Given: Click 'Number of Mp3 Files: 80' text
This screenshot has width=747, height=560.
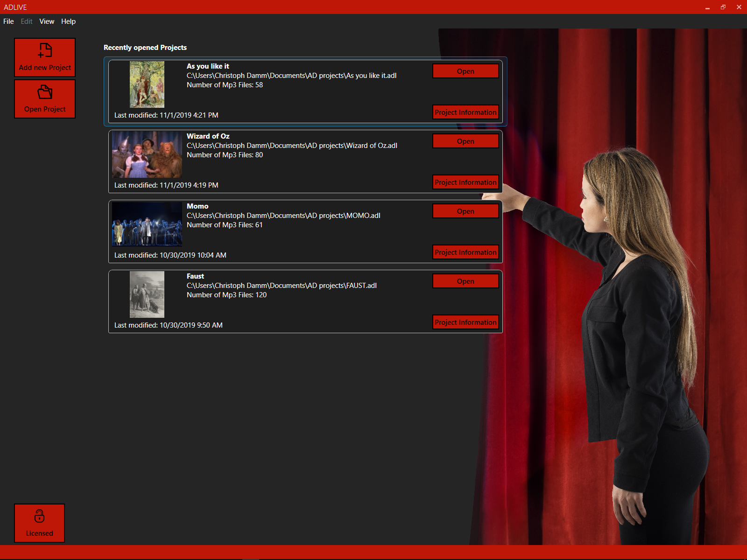Looking at the screenshot, I should pyautogui.click(x=225, y=155).
